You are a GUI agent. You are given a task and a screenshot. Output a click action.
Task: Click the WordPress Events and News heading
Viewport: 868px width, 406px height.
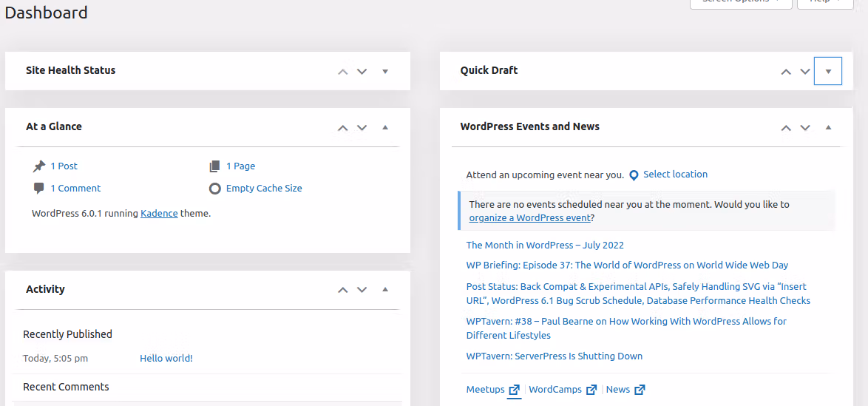(x=530, y=126)
